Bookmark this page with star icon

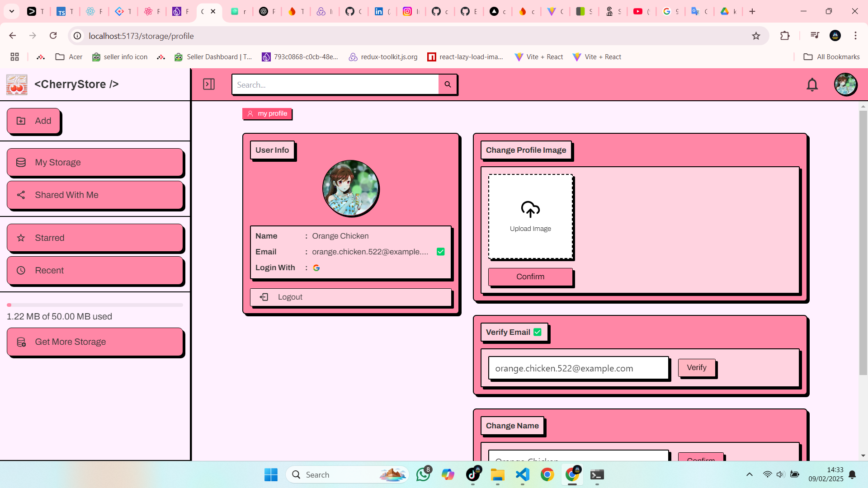point(756,36)
